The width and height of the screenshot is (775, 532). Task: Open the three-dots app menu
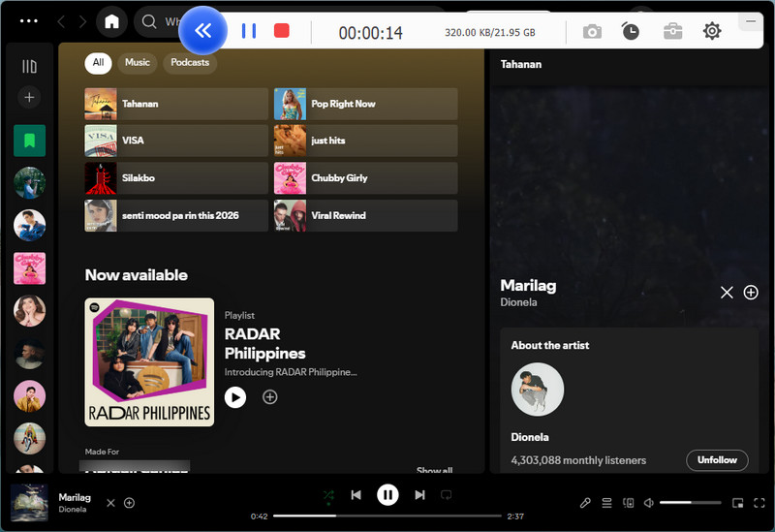coord(29,21)
